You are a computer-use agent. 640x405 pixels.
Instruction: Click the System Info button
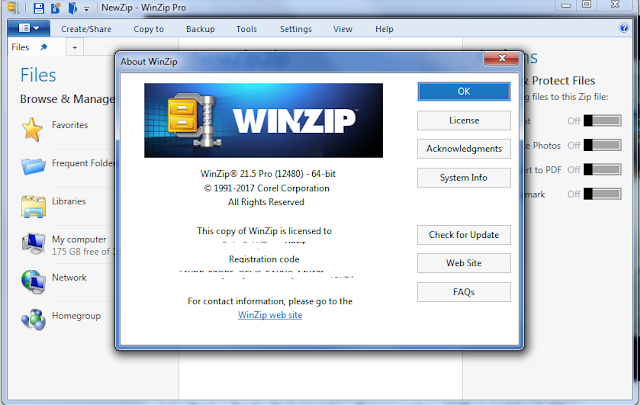point(464,178)
